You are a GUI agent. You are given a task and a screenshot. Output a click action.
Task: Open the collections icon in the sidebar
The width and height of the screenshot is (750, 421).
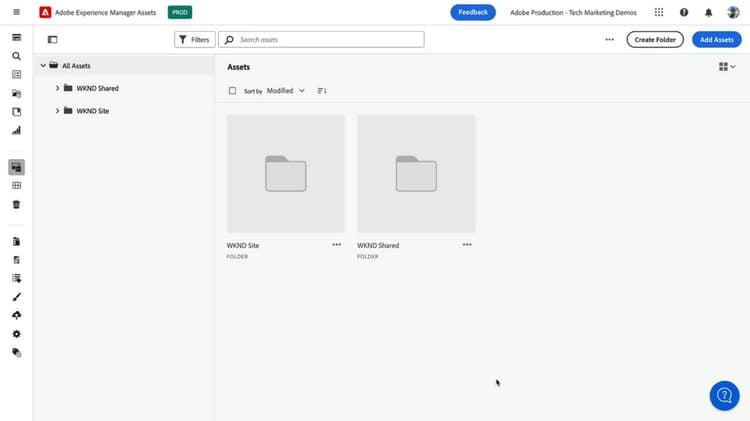click(x=16, y=93)
